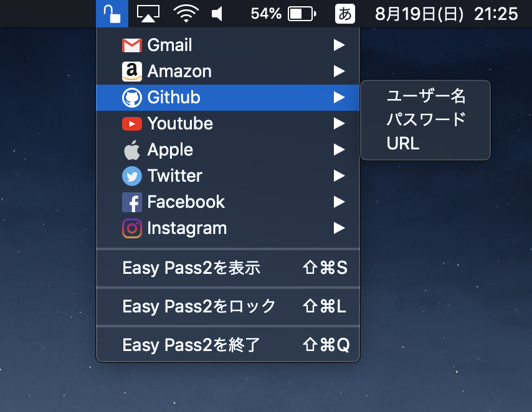Click the Github submenu arrow
This screenshot has width=532, height=412.
pyautogui.click(x=340, y=97)
